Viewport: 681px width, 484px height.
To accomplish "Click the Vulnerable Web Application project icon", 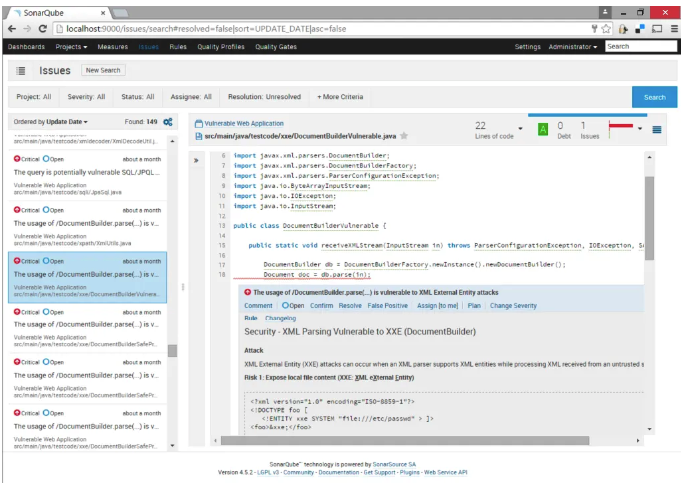I will pyautogui.click(x=198, y=124).
